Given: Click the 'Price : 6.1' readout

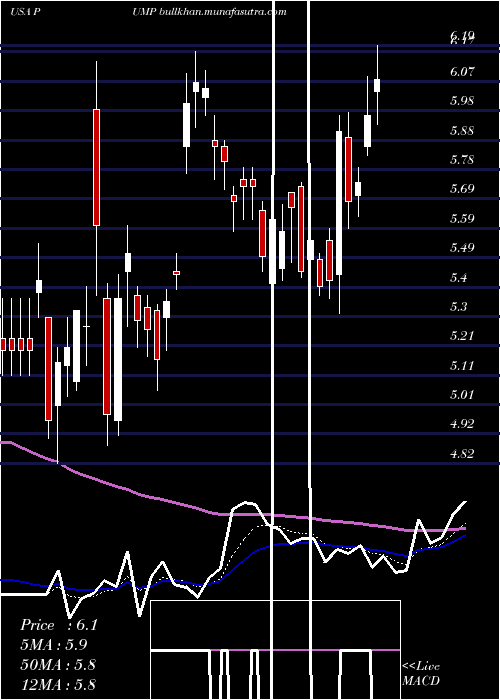Looking at the screenshot, I should point(58,625).
